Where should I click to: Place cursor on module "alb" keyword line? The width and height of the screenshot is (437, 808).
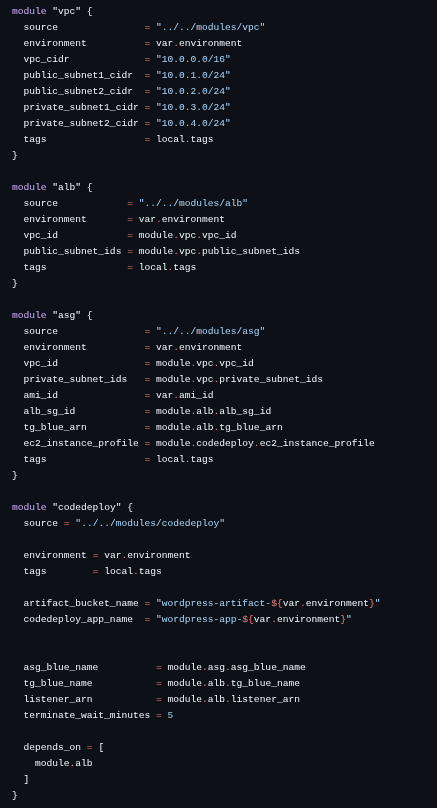52,187
